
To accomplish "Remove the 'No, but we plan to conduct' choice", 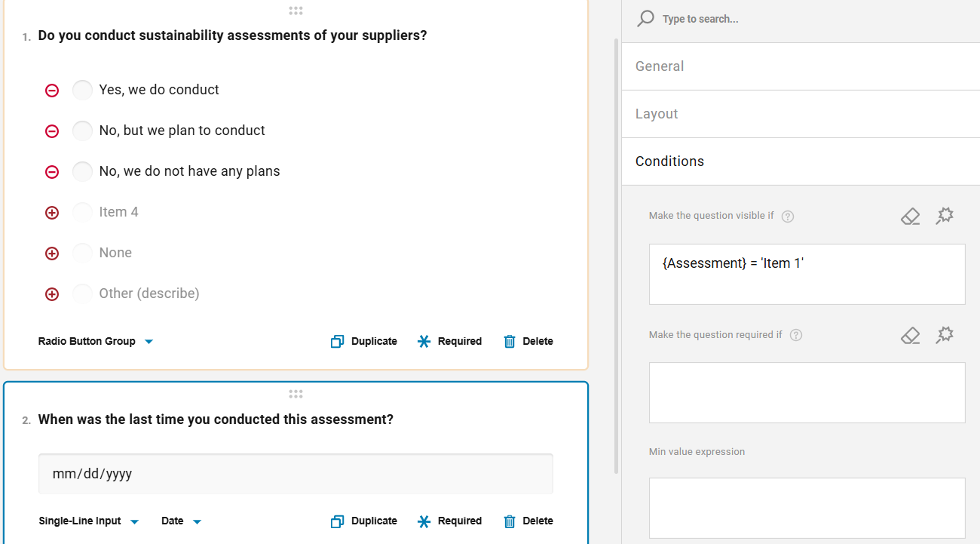I will [52, 131].
